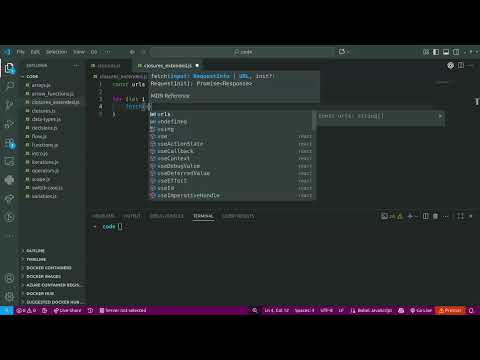Open closures.js in the Explorer
The width and height of the screenshot is (480, 360).
point(43,111)
